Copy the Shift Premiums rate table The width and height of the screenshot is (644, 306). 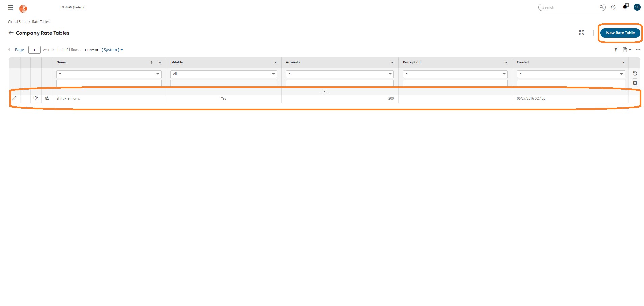36,98
